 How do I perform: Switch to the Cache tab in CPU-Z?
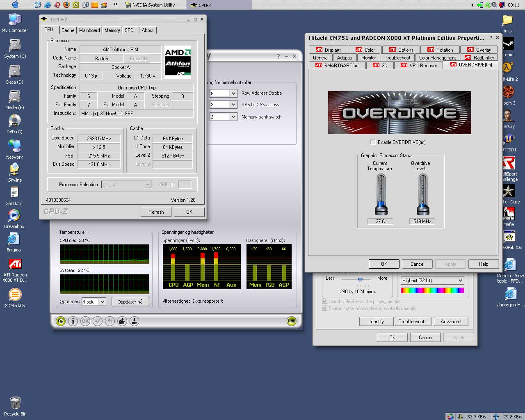(x=68, y=30)
